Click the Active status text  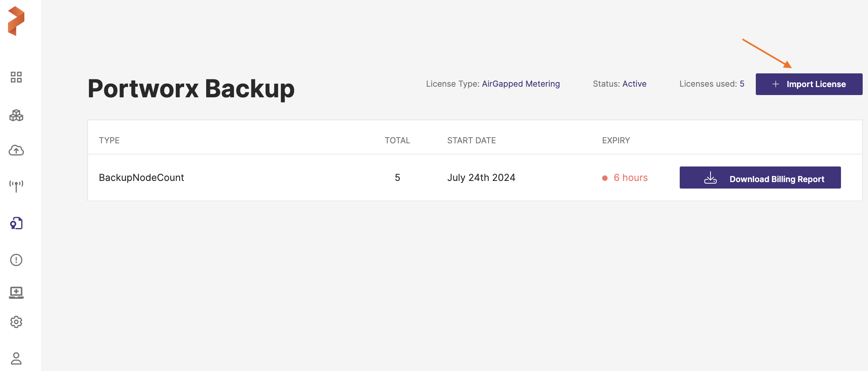(x=634, y=84)
